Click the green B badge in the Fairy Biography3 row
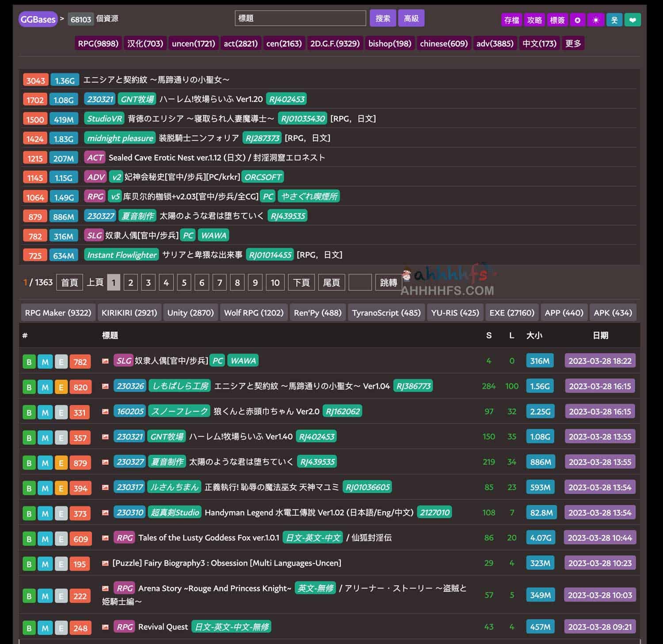The image size is (663, 644). (x=29, y=564)
